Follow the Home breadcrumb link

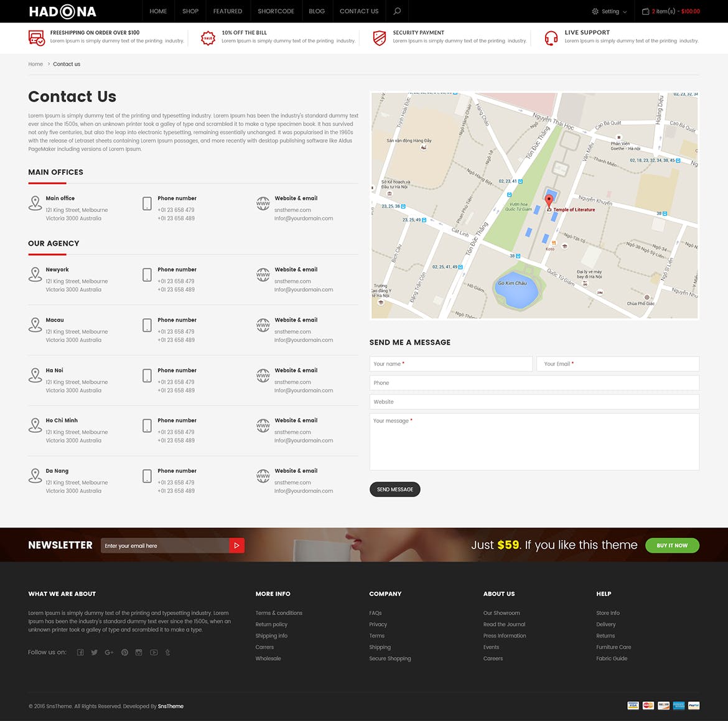click(35, 64)
